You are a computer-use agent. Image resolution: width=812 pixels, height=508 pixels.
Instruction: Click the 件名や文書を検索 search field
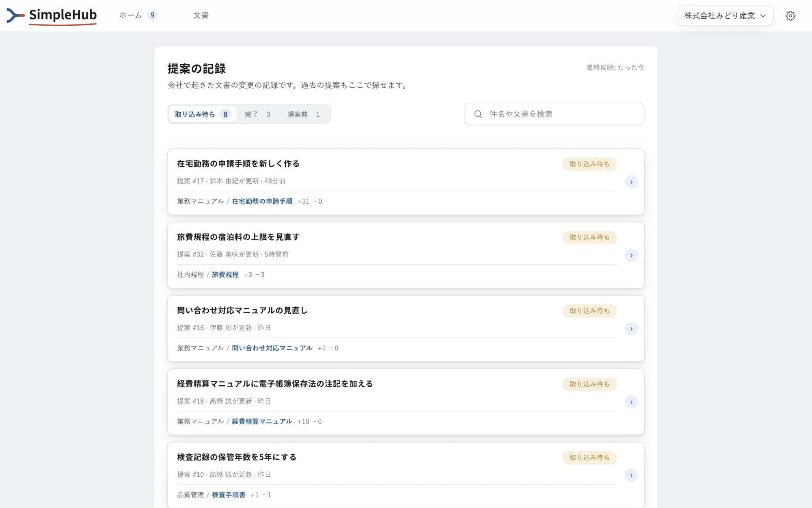click(x=554, y=114)
